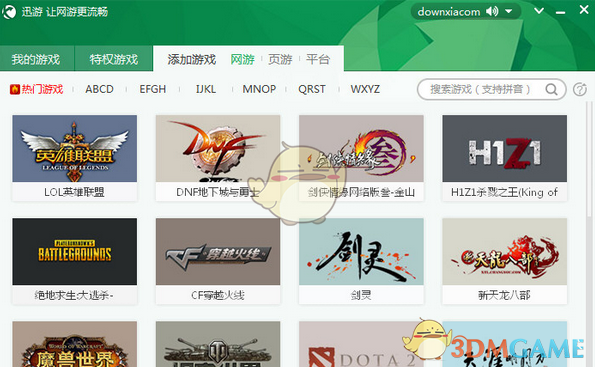Filter games by QRST
The height and width of the screenshot is (367, 595).
coord(312,89)
